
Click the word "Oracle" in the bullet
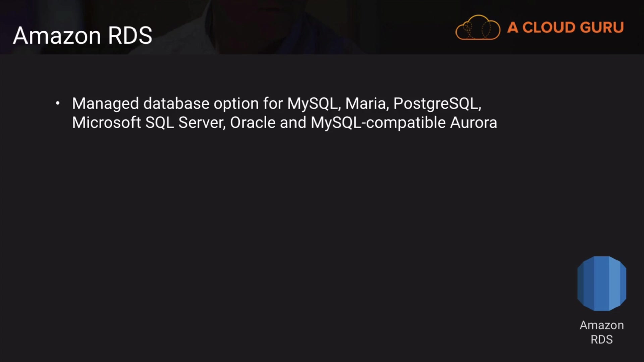253,123
